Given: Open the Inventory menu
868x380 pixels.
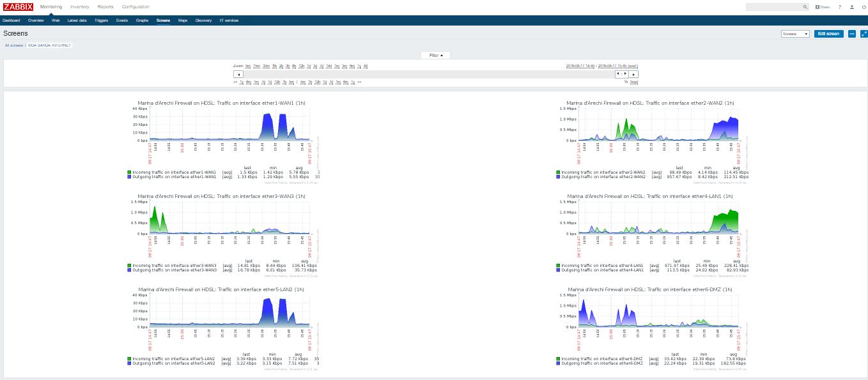Looking at the screenshot, I should tap(80, 7).
